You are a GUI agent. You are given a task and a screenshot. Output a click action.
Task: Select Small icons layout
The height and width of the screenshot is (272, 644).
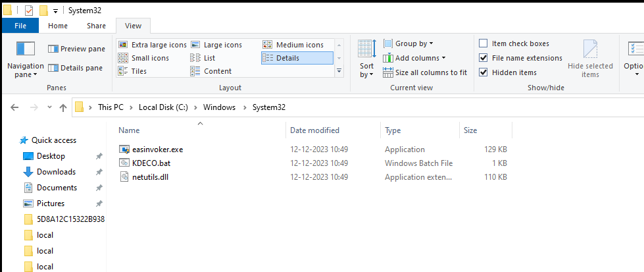143,58
